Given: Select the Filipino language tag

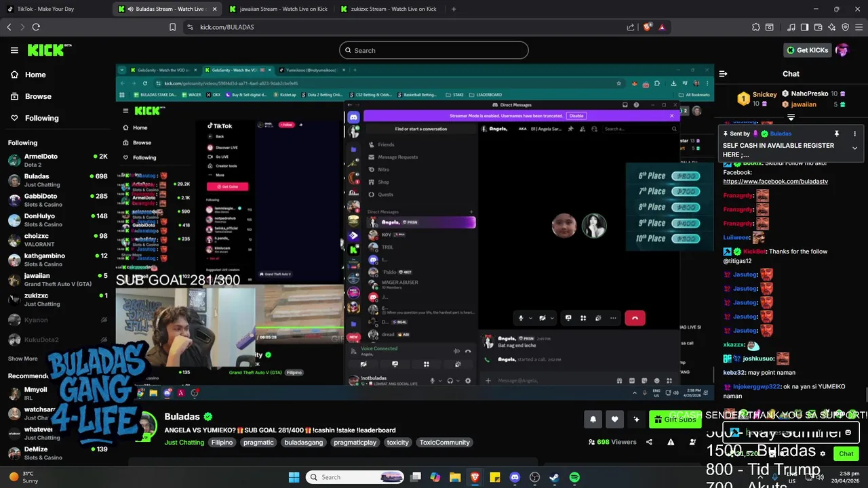Looking at the screenshot, I should click(x=222, y=443).
